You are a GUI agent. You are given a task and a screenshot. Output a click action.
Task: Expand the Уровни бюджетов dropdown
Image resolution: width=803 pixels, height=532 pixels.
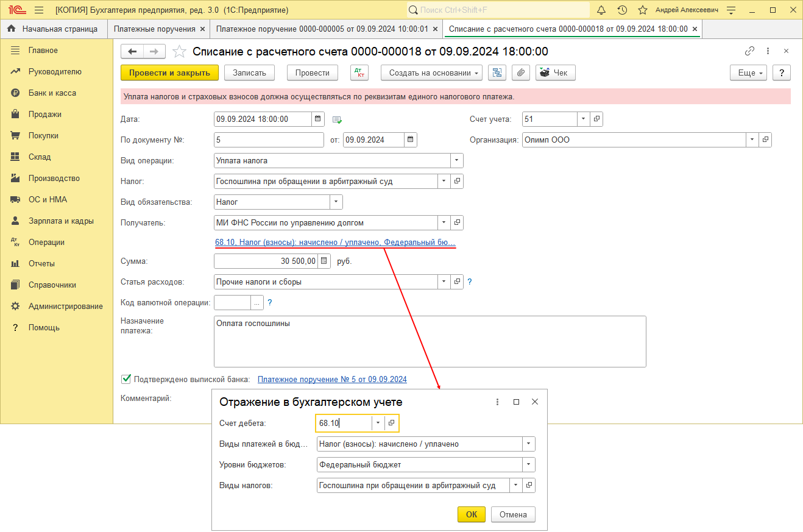[x=529, y=464]
